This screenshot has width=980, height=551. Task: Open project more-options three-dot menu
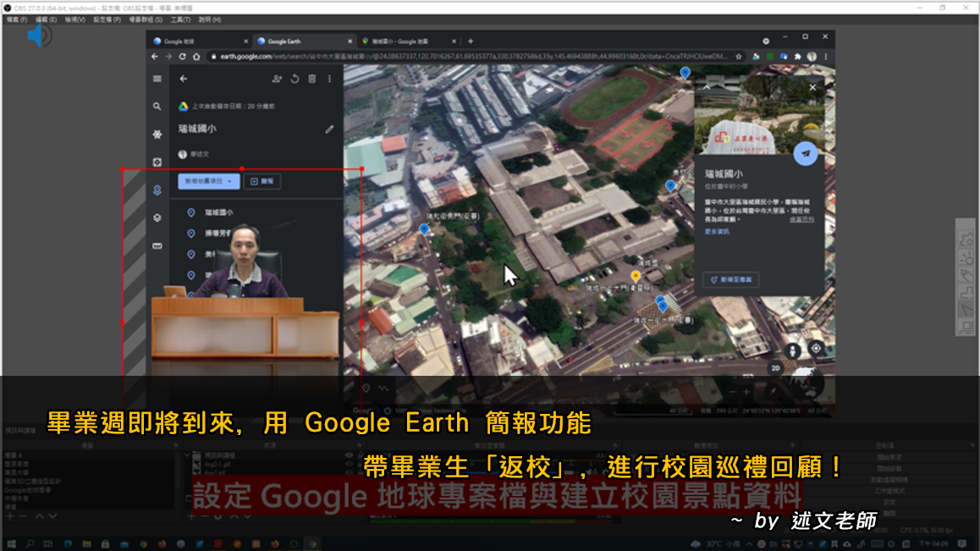coord(329,79)
